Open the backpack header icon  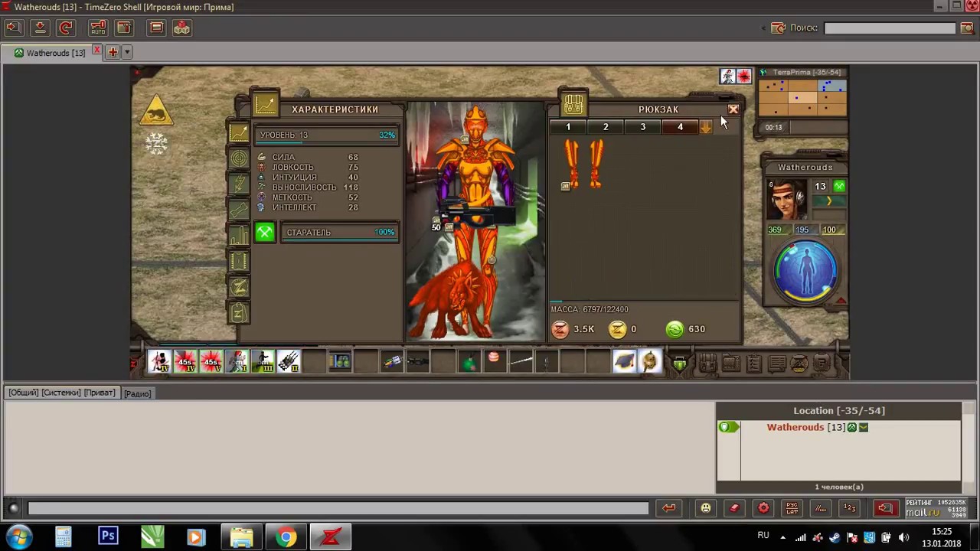pyautogui.click(x=573, y=104)
